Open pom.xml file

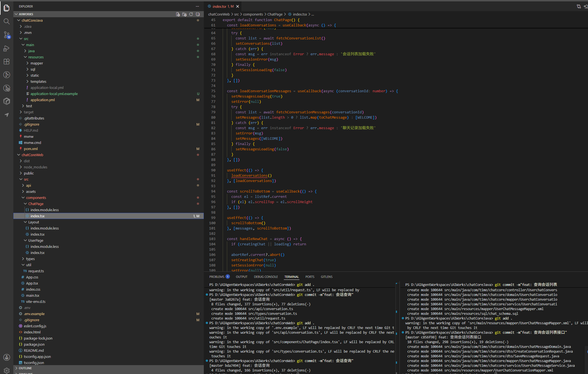[31, 149]
